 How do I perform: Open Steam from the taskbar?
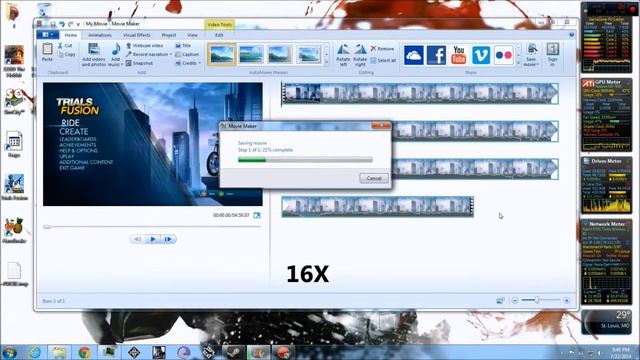tap(233, 352)
